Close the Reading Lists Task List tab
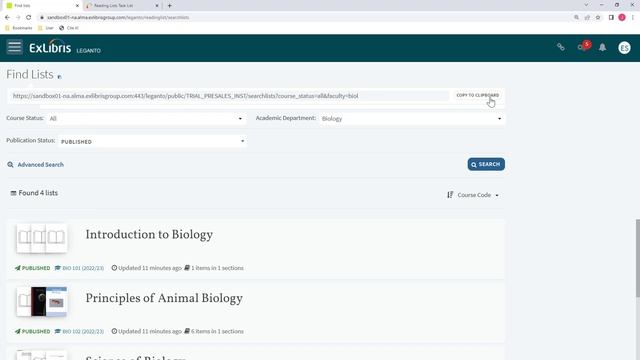The width and height of the screenshot is (640, 360). [157, 6]
